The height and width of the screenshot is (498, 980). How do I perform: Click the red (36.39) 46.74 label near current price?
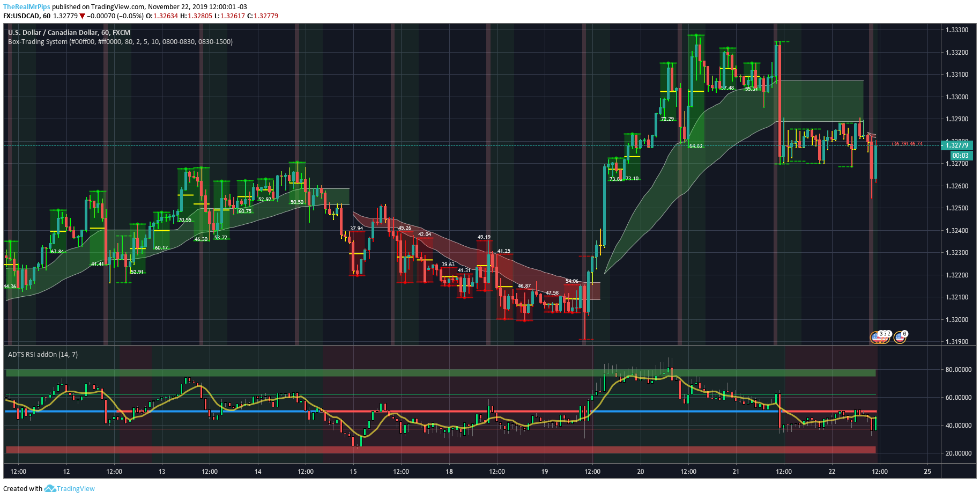[907, 144]
